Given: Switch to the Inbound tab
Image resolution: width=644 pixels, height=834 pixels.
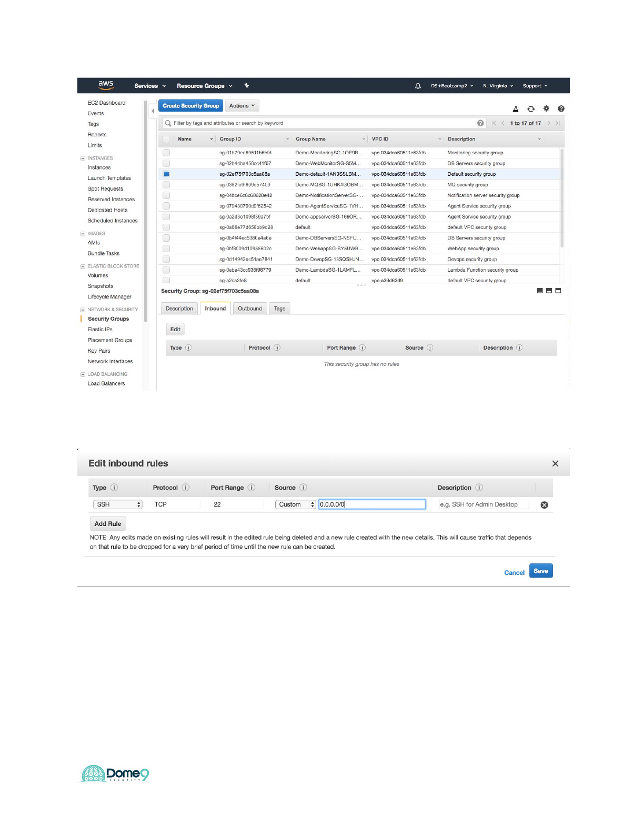Looking at the screenshot, I should (215, 309).
